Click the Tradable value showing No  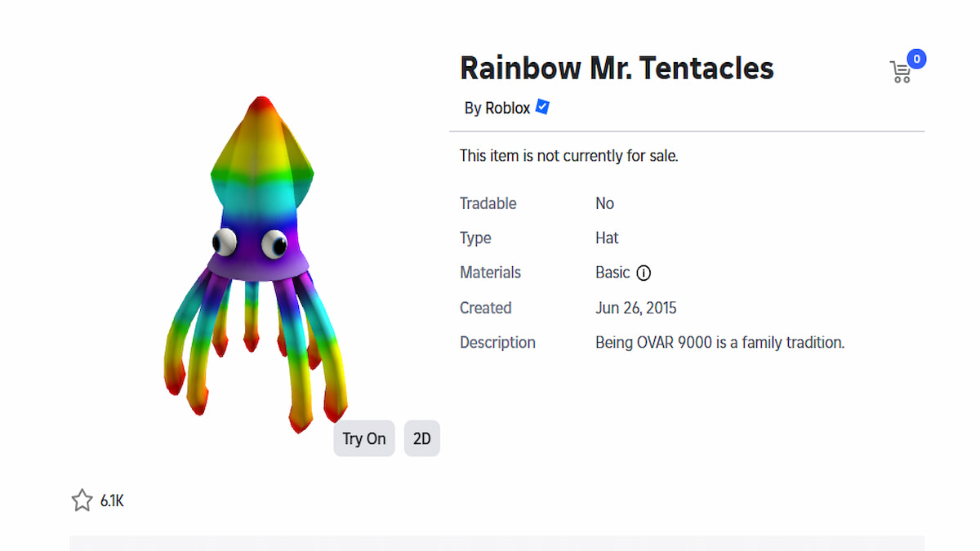point(604,203)
